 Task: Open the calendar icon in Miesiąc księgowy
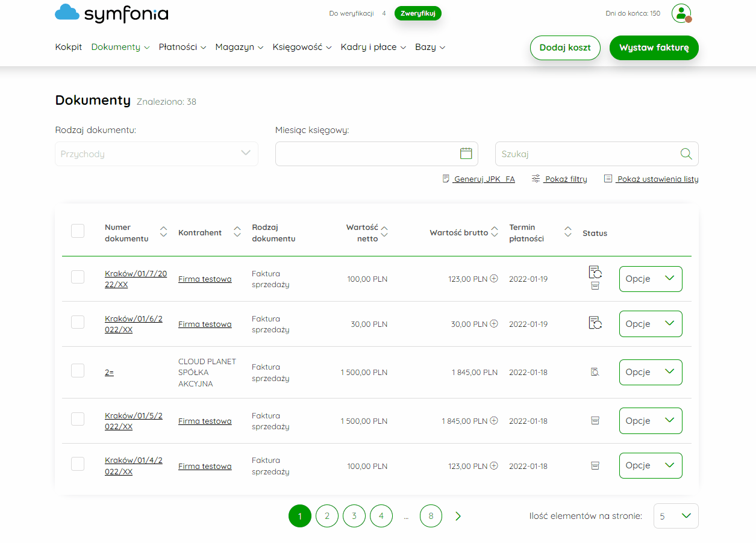coord(466,154)
